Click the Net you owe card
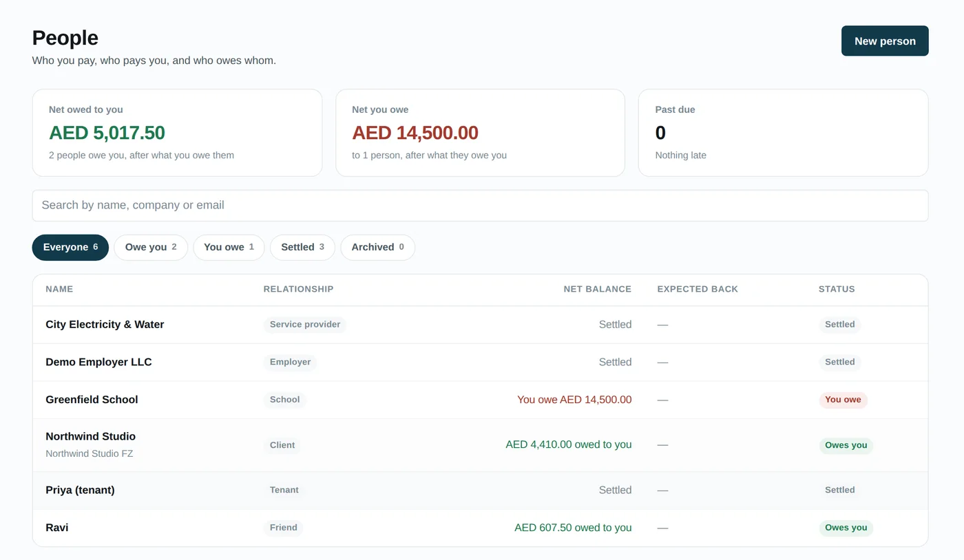Image resolution: width=964 pixels, height=560 pixels. pyautogui.click(x=480, y=133)
